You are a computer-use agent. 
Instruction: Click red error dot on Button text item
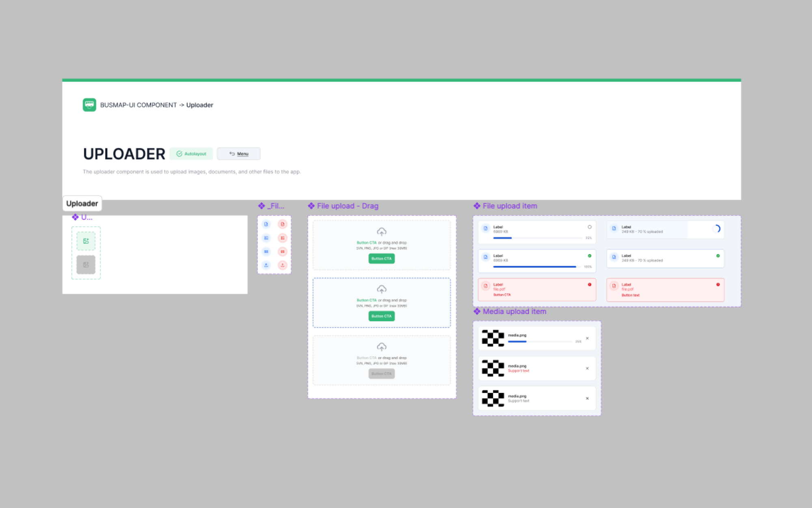[x=718, y=284]
